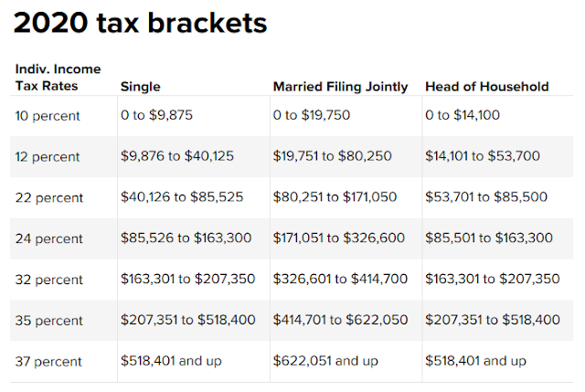The width and height of the screenshot is (585, 392).
Task: Click the "35 percent" row label
Action: pyautogui.click(x=48, y=320)
